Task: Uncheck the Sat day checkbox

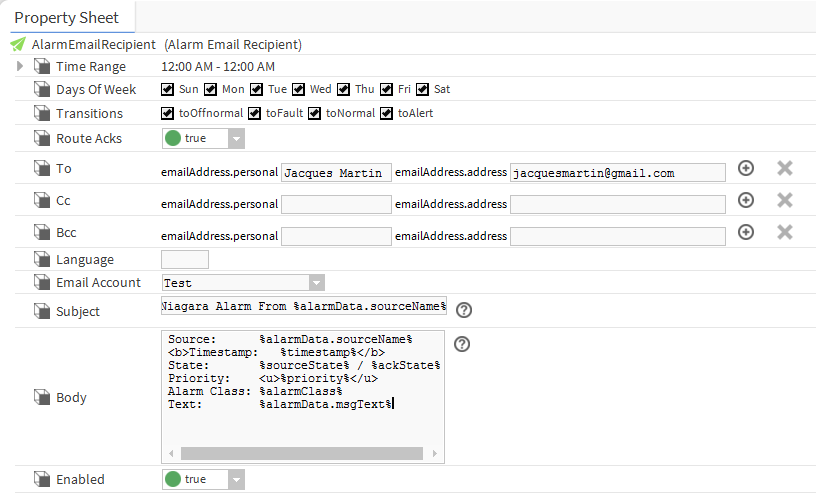Action: (423, 90)
